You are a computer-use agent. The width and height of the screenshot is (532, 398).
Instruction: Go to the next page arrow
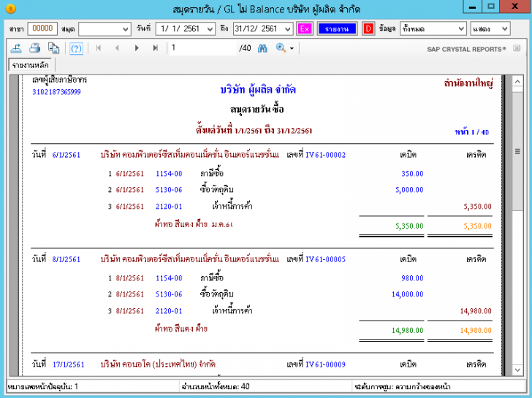137,48
